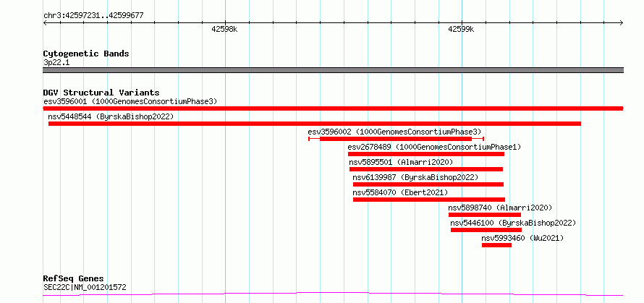Click the 42598k ruler tick label
The height and width of the screenshot is (303, 644).
coord(224,29)
